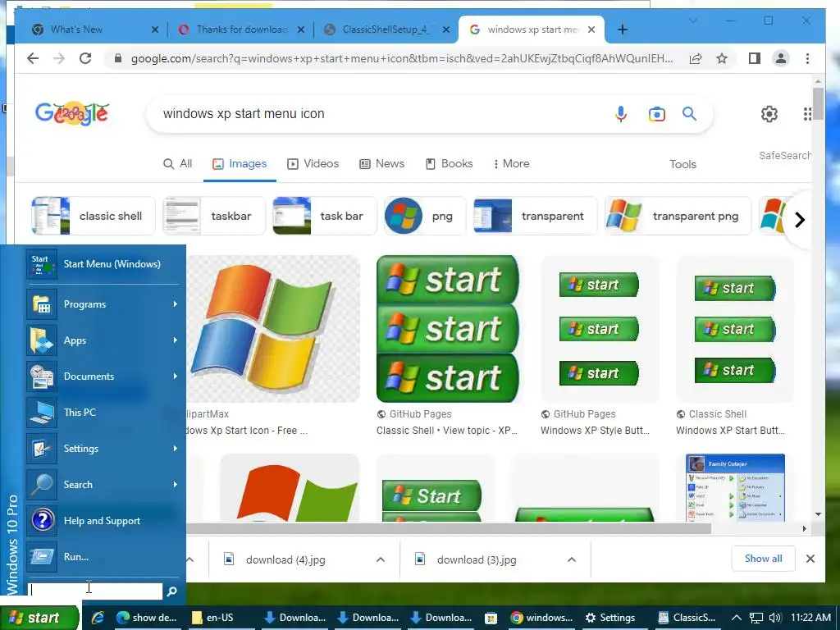Open Internet Explorer from the taskbar

coord(98,617)
